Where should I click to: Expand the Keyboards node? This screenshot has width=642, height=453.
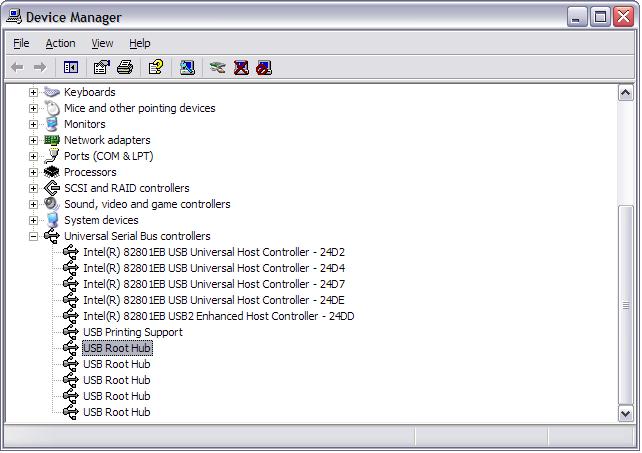click(33, 92)
